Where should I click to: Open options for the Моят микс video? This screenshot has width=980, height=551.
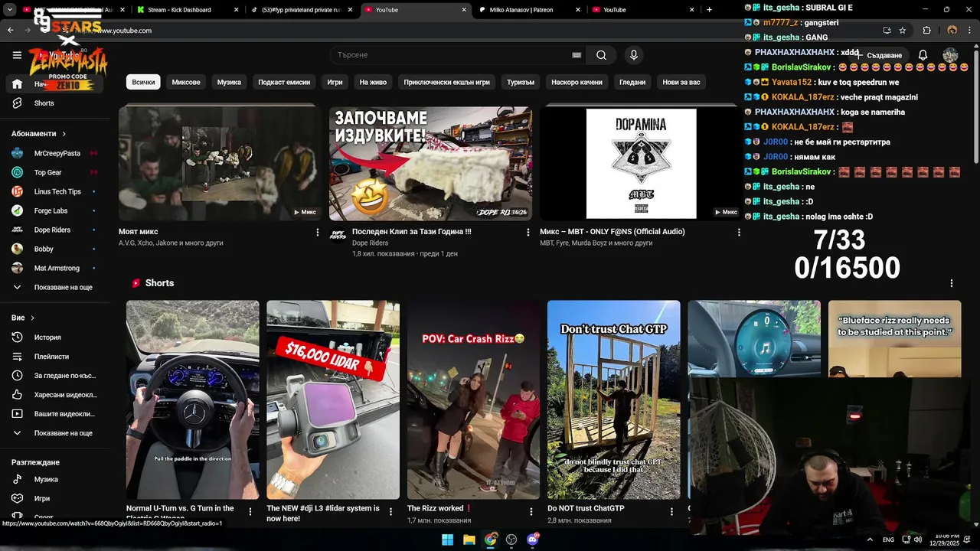click(318, 232)
